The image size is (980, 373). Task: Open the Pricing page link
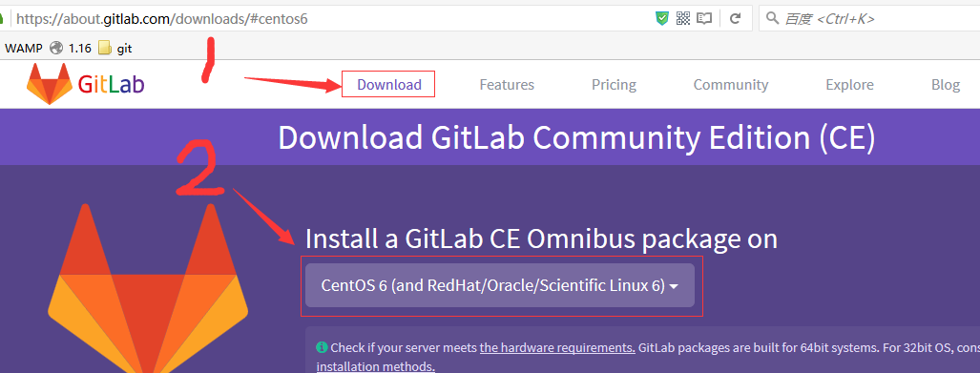pos(614,84)
